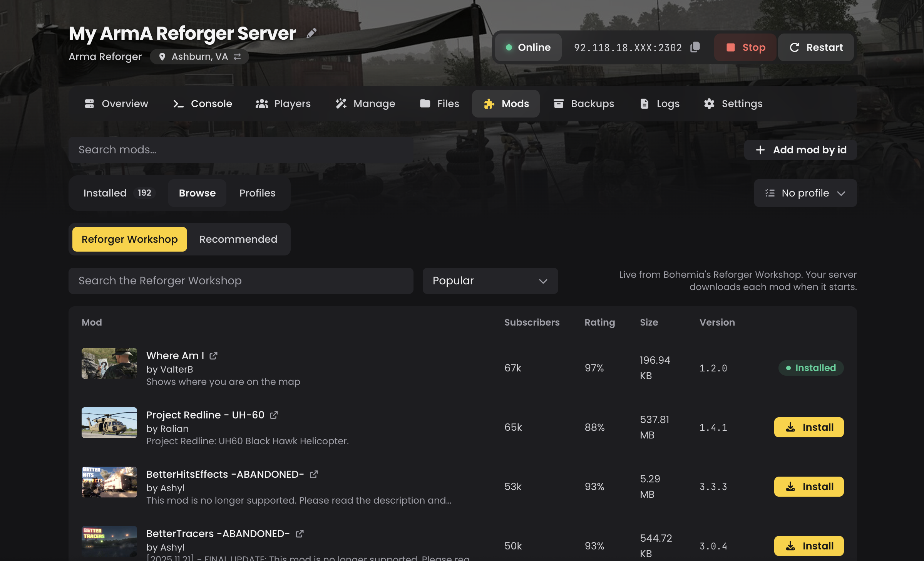Show Installed mods list
924x561 pixels.
[119, 193]
